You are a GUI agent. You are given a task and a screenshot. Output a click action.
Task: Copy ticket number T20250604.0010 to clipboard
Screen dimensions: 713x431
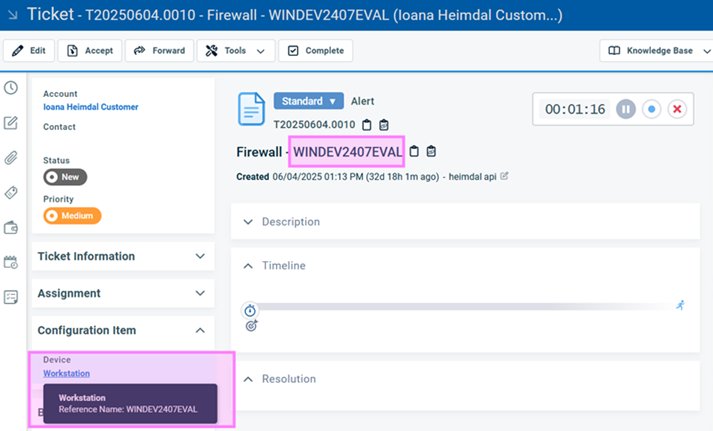pyautogui.click(x=367, y=125)
